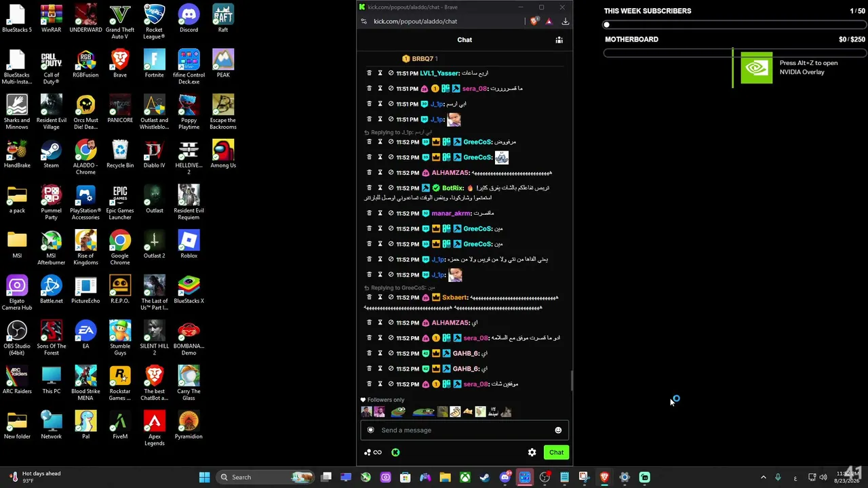Click the NVIDIA Overlay notification text

pyautogui.click(x=808, y=67)
